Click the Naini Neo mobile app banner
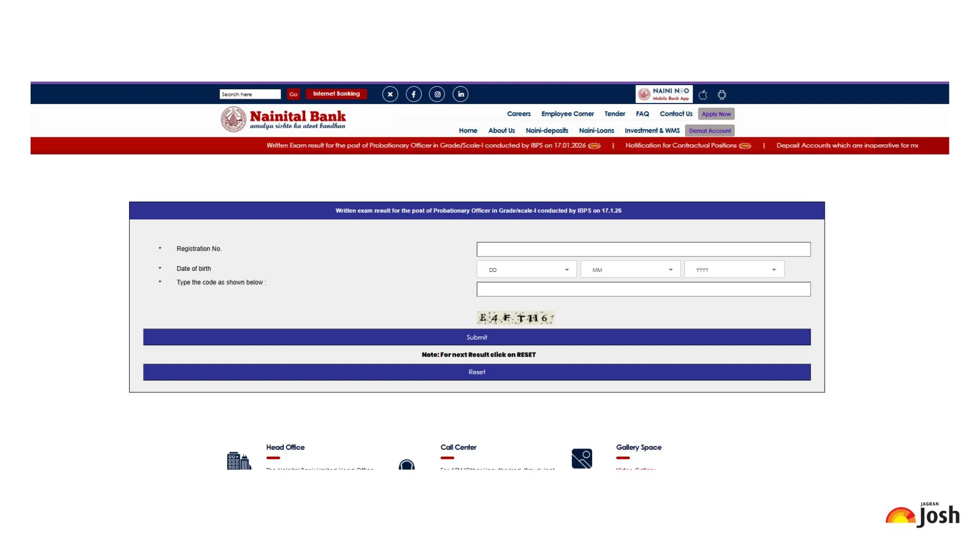This screenshot has height=551, width=980. point(664,94)
